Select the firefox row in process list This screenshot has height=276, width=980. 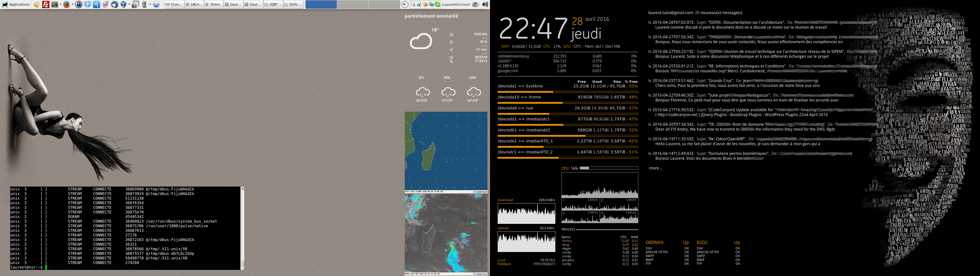(x=600, y=241)
